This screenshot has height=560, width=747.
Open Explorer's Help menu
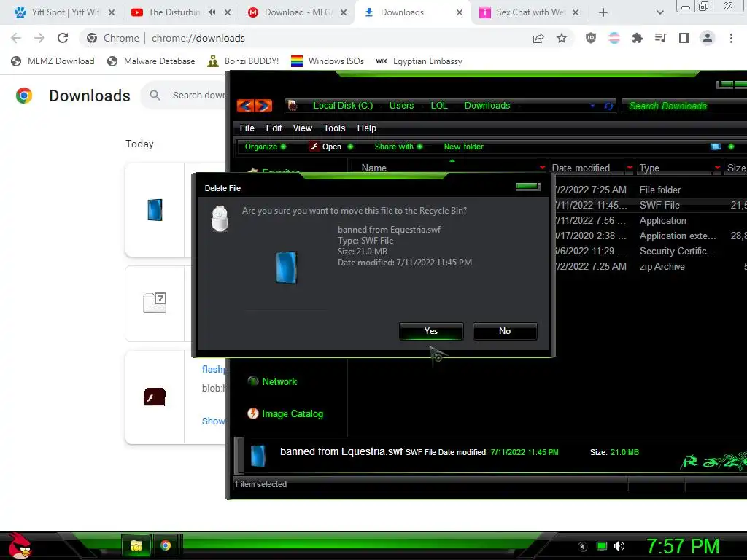367,128
